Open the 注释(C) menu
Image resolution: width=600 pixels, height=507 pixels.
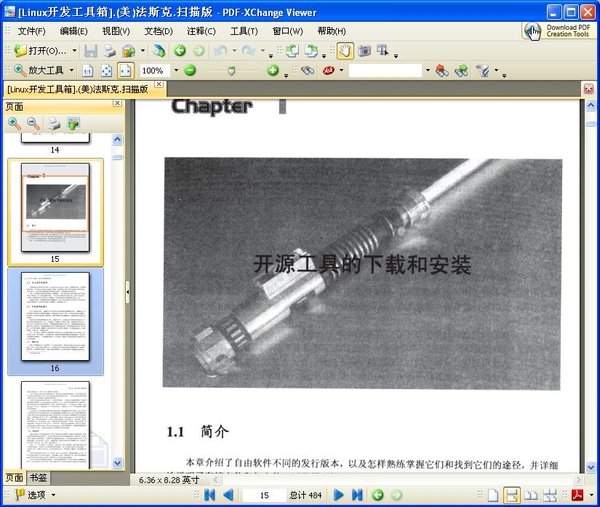click(201, 31)
